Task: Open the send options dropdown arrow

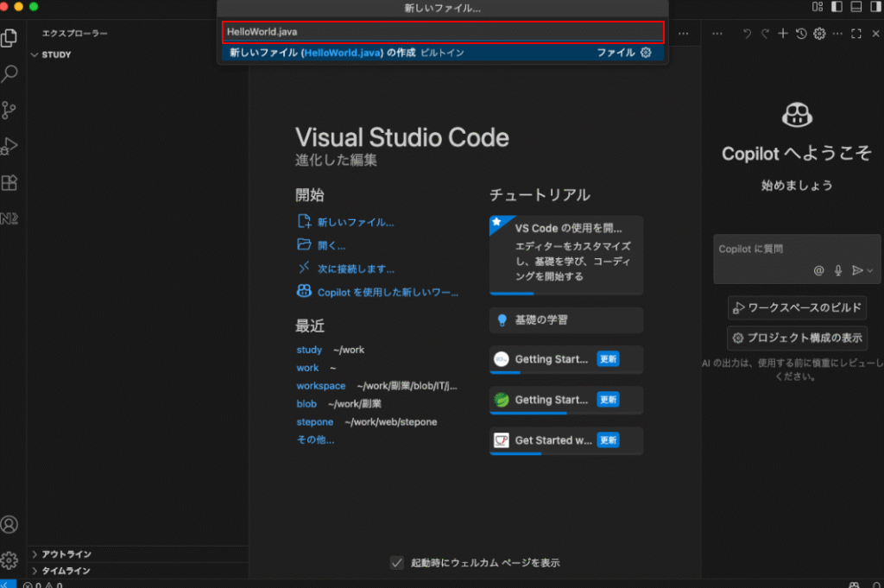Action: coord(870,271)
